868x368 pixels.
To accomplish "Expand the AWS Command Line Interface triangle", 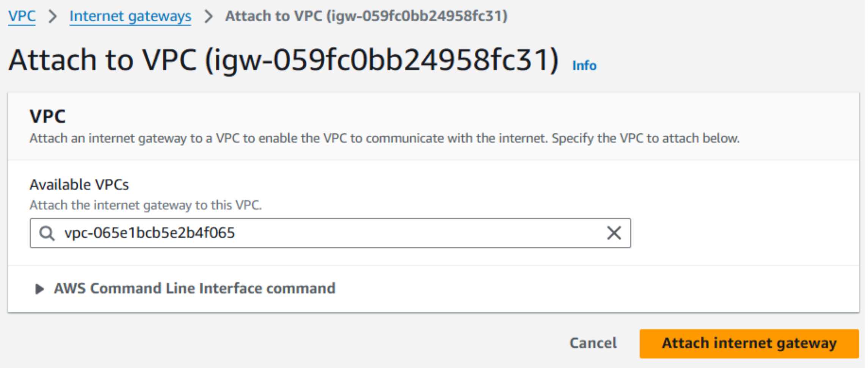I will click(39, 289).
